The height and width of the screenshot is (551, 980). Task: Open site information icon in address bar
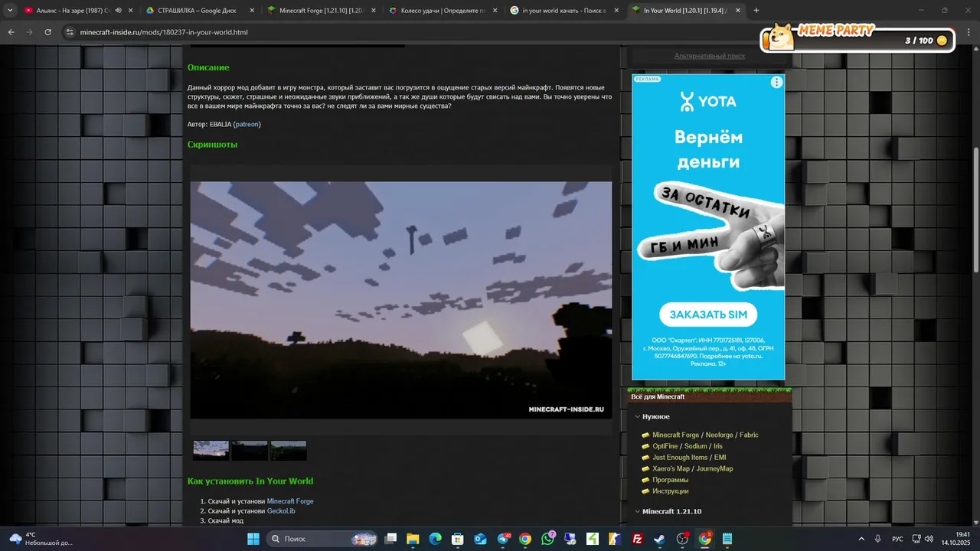[70, 32]
